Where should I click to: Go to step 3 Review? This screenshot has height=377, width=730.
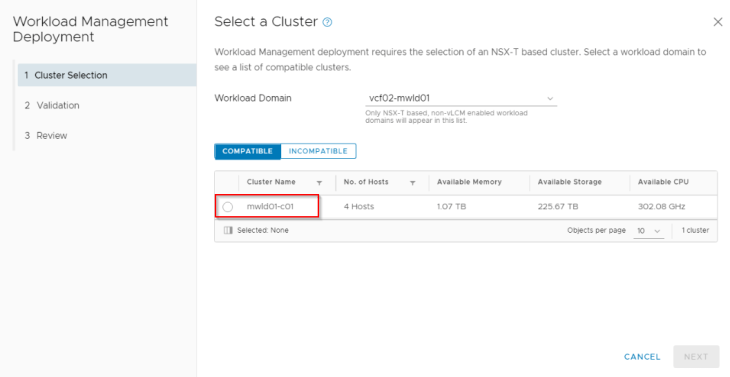[x=107, y=136]
